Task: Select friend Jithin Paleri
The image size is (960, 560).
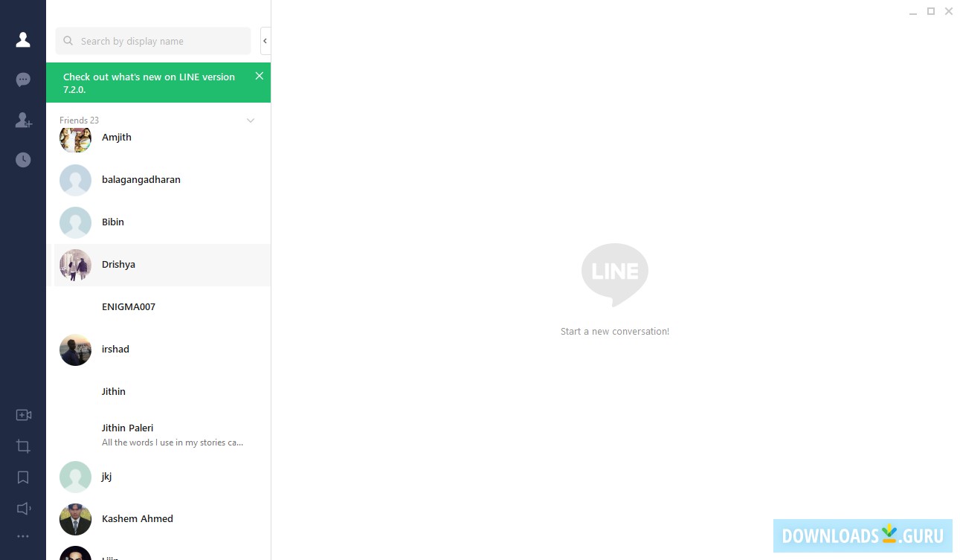Action: click(158, 434)
